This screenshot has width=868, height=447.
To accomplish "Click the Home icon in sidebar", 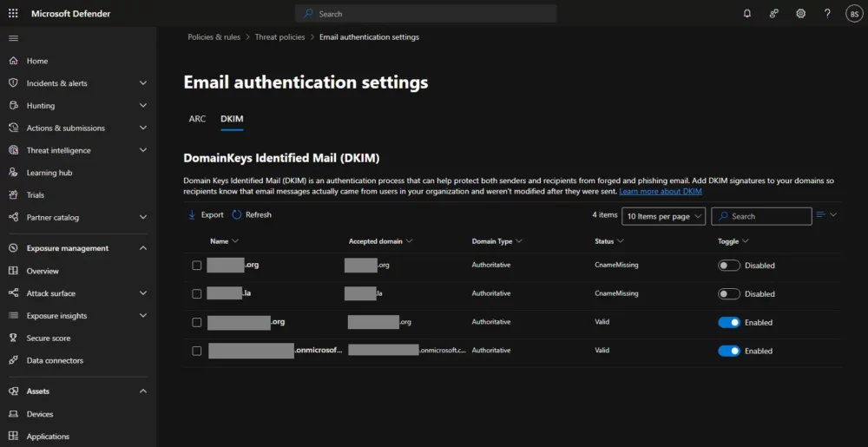I will 13,61.
